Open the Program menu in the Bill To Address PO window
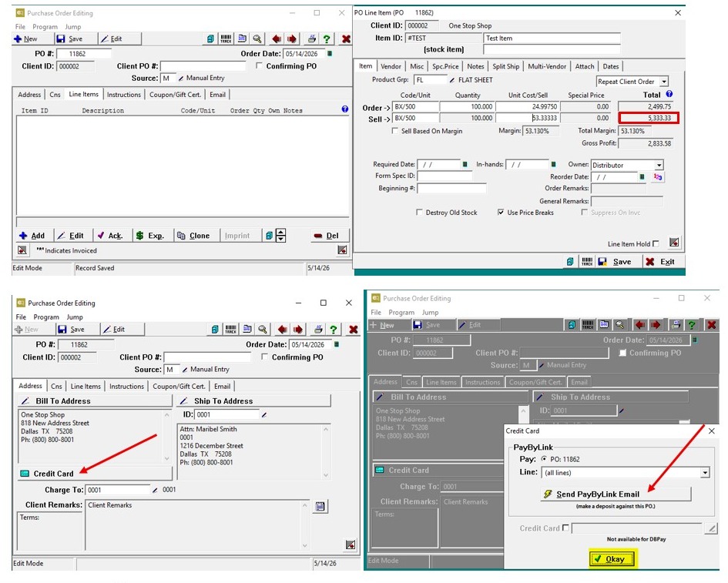Image resolution: width=728 pixels, height=583 pixels. point(46,317)
